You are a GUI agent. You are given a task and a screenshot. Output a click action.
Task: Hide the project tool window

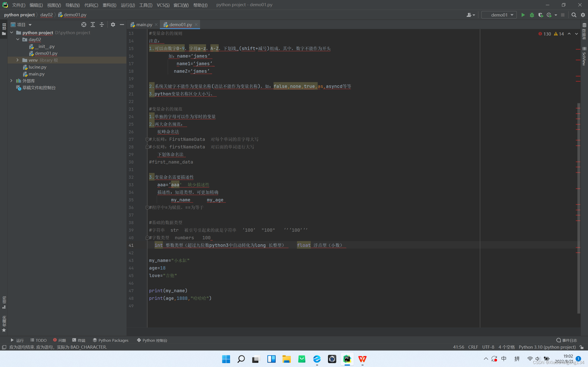pos(122,25)
